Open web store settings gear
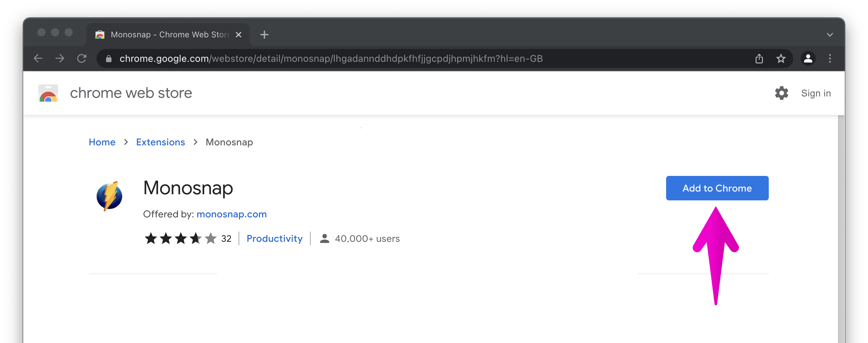The height and width of the screenshot is (343, 868). [x=781, y=93]
